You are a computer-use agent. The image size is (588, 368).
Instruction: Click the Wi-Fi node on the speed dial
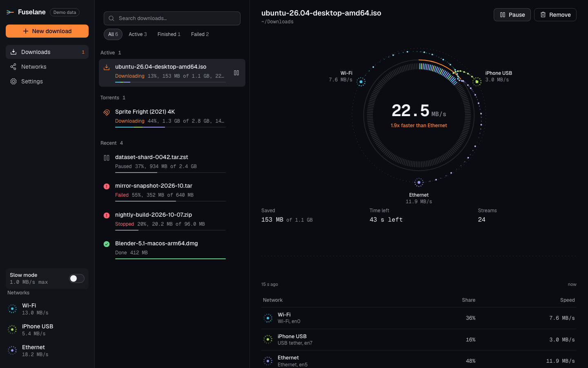pyautogui.click(x=361, y=82)
